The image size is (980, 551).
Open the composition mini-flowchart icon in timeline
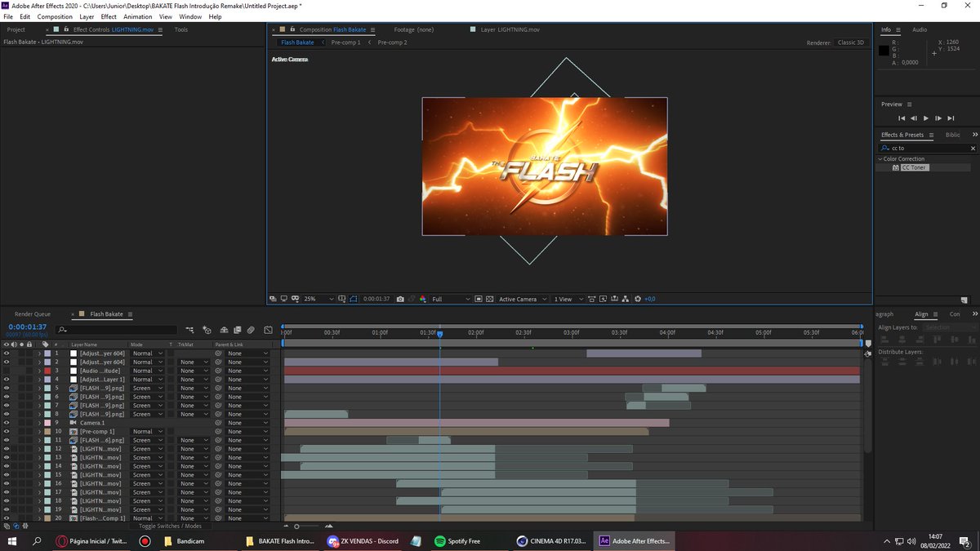189,330
